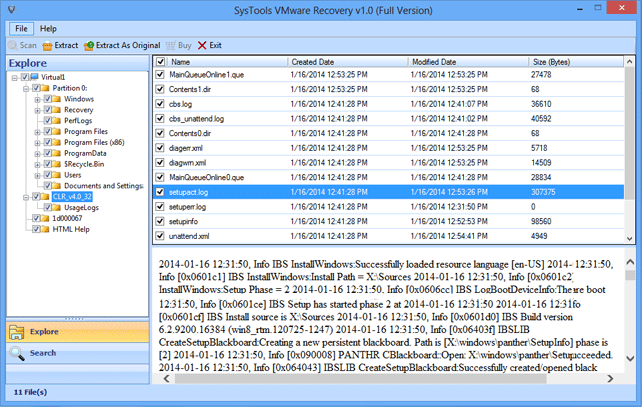Screen dimensions: 642x407
Task: Collapse the Virtual1 tree node
Action: click(x=15, y=77)
